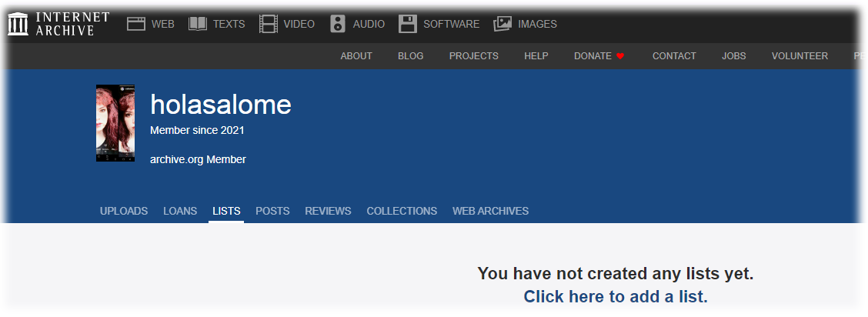The width and height of the screenshot is (868, 317).
Task: Switch to the UPLOADS tab
Action: [x=124, y=211]
